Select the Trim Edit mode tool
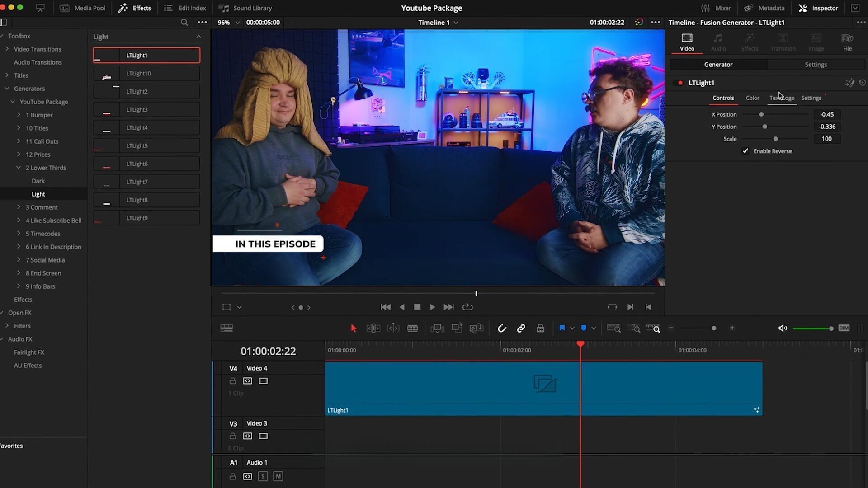The image size is (868, 488). pos(373,328)
